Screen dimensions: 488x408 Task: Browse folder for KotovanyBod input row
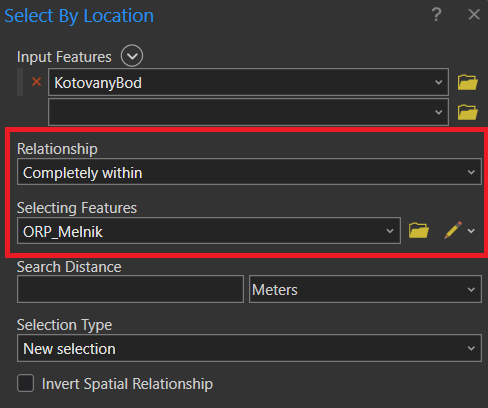(x=468, y=82)
